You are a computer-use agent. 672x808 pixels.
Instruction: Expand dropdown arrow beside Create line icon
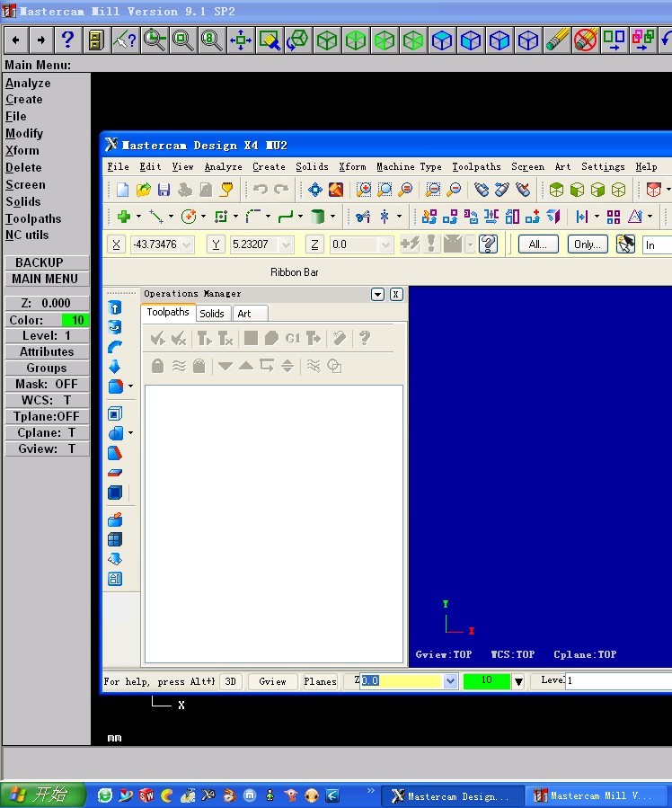click(171, 217)
